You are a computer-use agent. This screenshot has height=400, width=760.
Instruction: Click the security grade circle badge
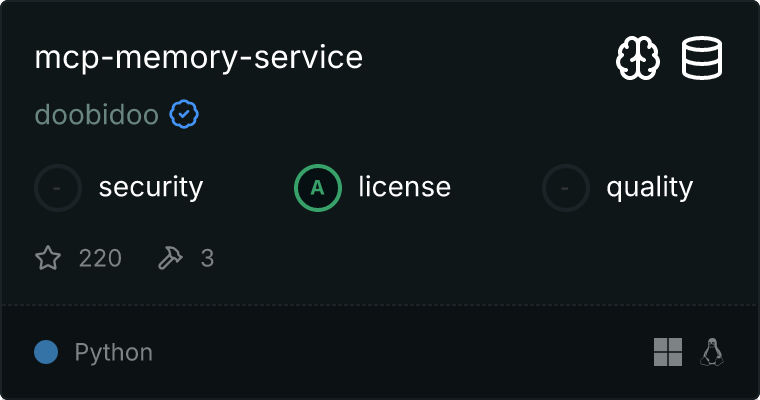click(59, 187)
